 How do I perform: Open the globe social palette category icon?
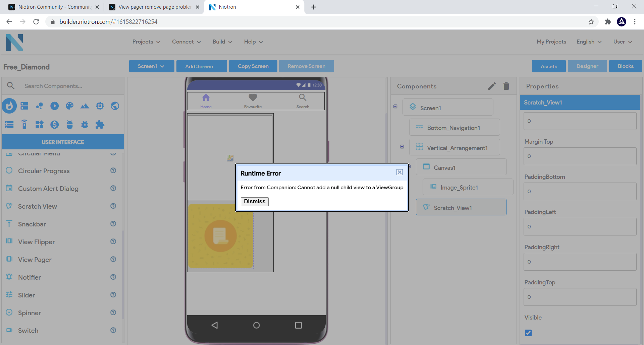pos(115,106)
